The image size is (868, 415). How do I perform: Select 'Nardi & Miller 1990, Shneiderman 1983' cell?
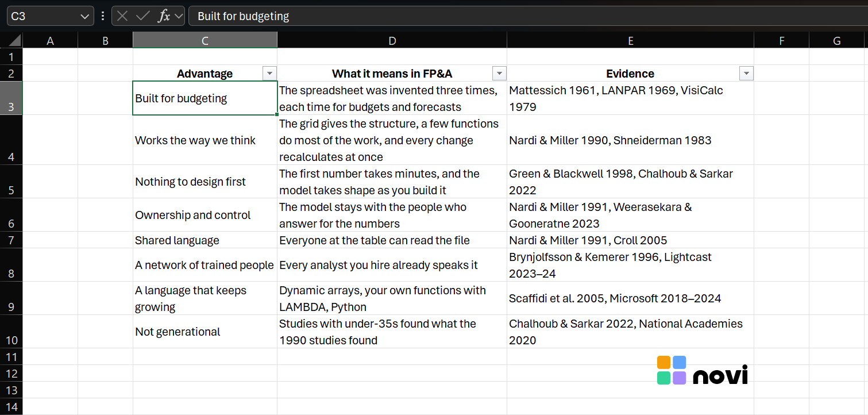[x=630, y=140]
